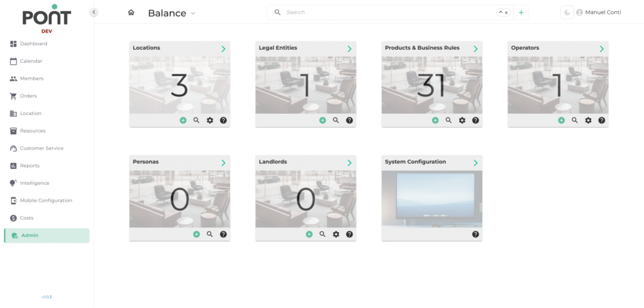Open help icon on the Operators card
Image resolution: width=644 pixels, height=308 pixels.
[602, 120]
